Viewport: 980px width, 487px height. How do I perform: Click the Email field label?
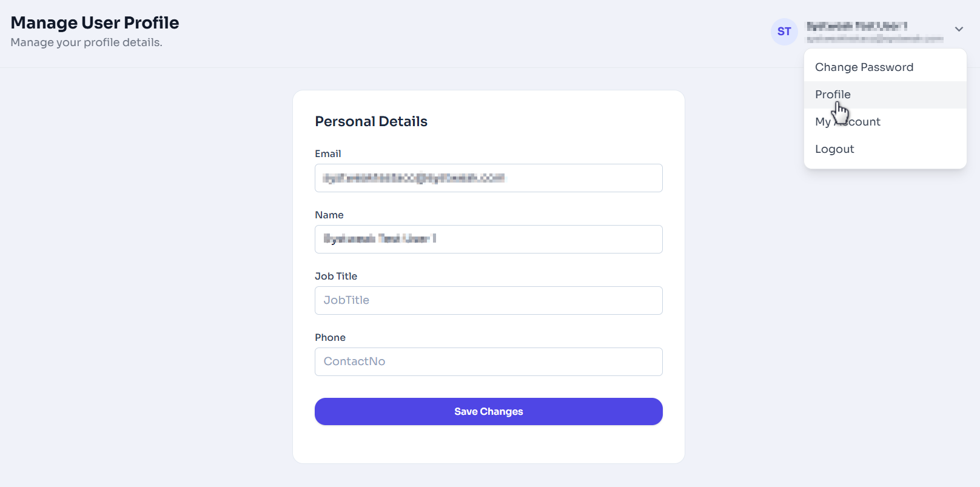pyautogui.click(x=327, y=153)
